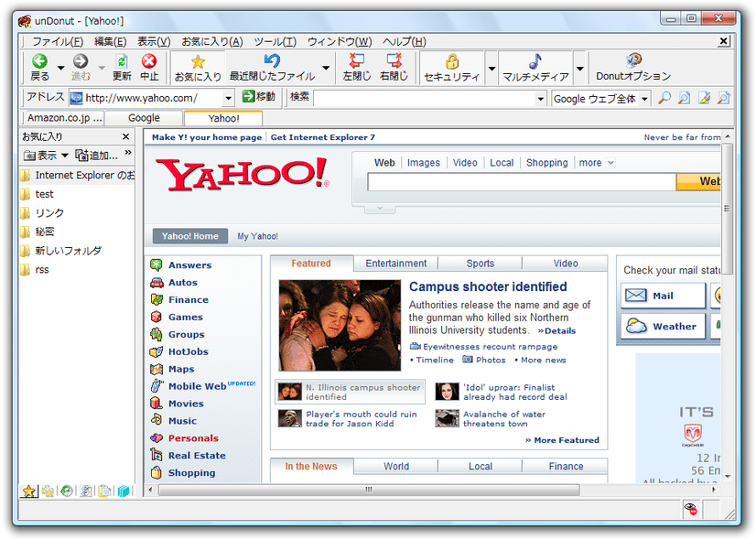The image size is (756, 539).
Task: Click the green 移動 go button
Action: pyautogui.click(x=258, y=96)
